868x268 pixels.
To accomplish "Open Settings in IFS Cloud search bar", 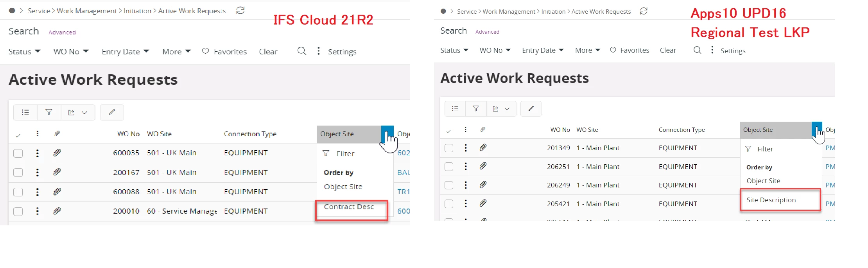I will [342, 52].
